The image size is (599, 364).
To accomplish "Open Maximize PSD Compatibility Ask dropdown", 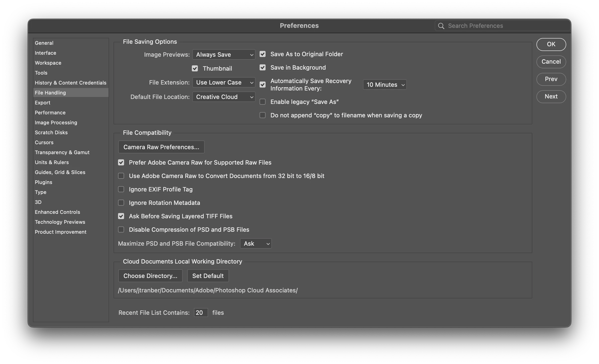I will coord(256,244).
